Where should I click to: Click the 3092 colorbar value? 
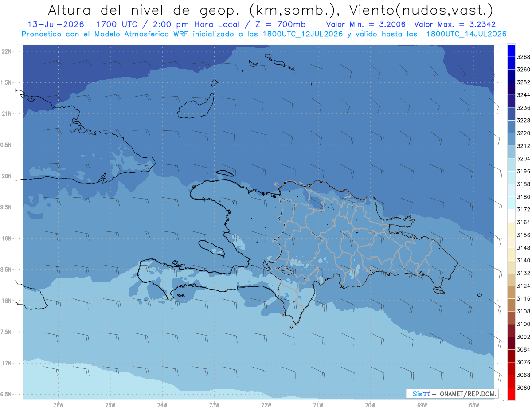tap(523, 337)
